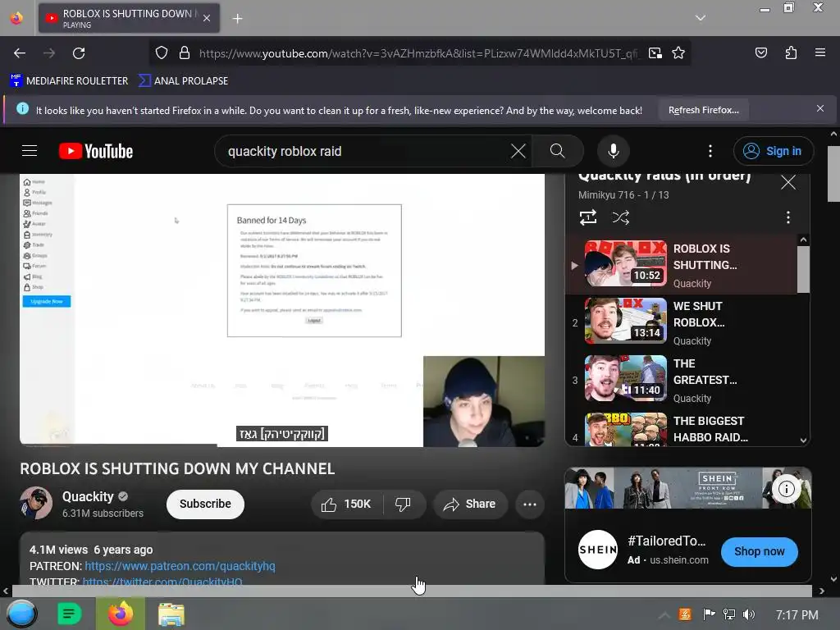840x630 pixels.
Task: Like the video with 150K thumbs up
Action: (347, 504)
